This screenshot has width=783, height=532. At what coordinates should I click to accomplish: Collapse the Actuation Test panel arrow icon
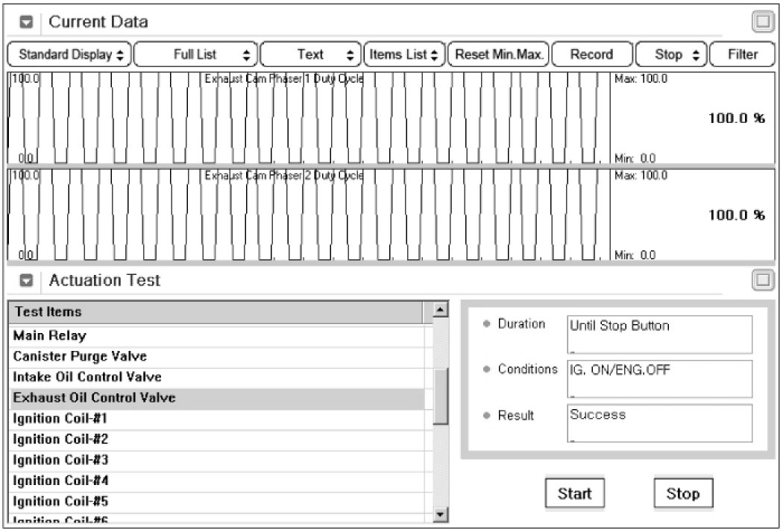(26, 281)
